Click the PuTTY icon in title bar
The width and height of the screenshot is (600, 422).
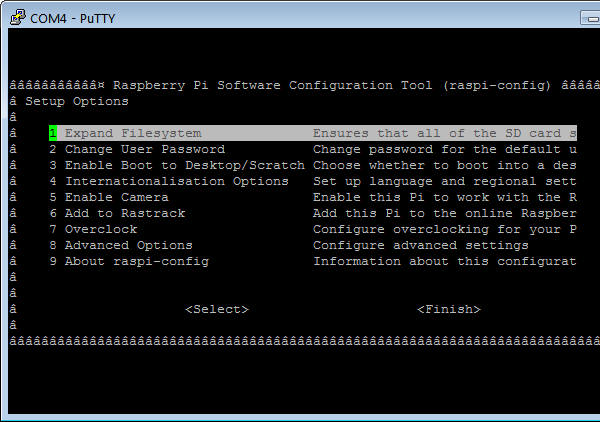click(18, 18)
